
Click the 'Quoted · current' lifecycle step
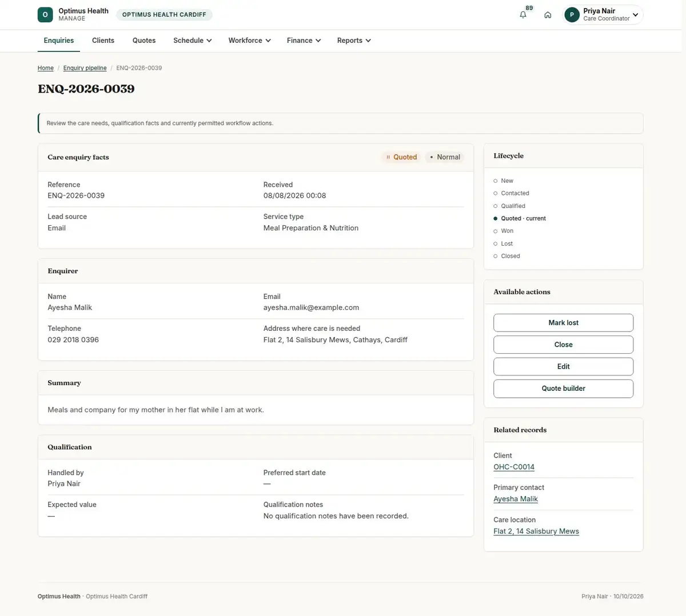point(520,218)
